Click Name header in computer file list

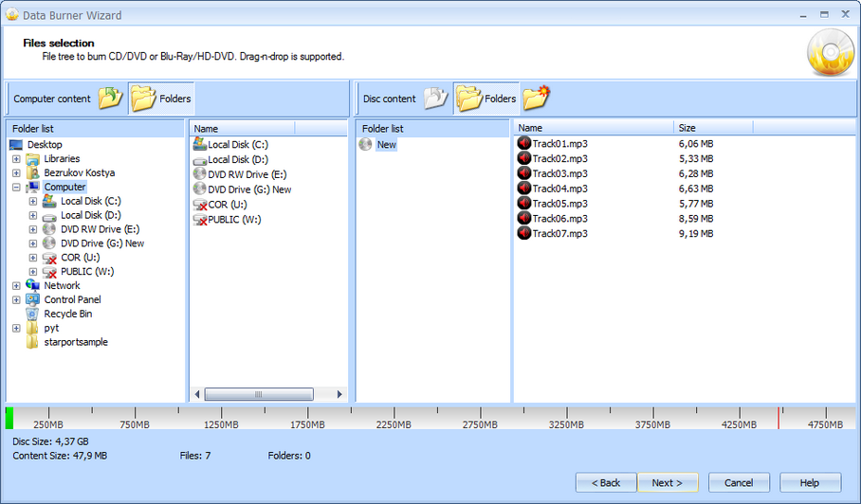tap(242, 128)
